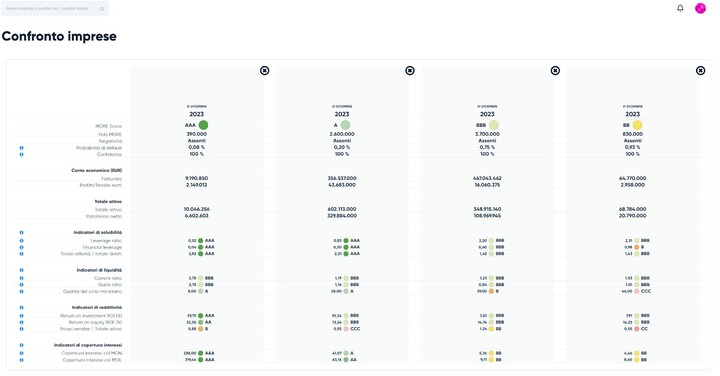
Task: Focus the company name search field
Action: pos(55,8)
